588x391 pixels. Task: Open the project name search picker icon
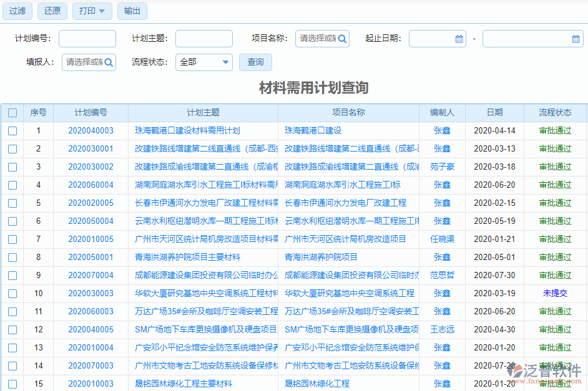(x=341, y=38)
